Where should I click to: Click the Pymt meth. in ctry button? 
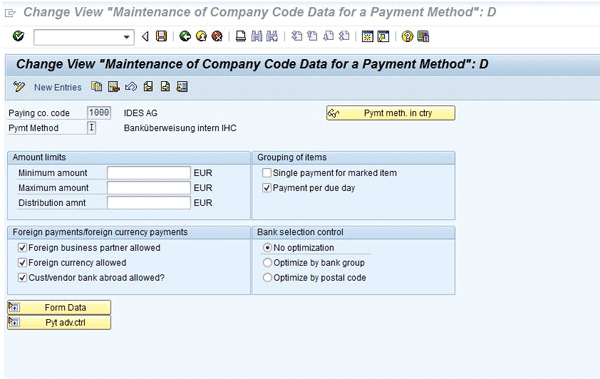(391, 113)
